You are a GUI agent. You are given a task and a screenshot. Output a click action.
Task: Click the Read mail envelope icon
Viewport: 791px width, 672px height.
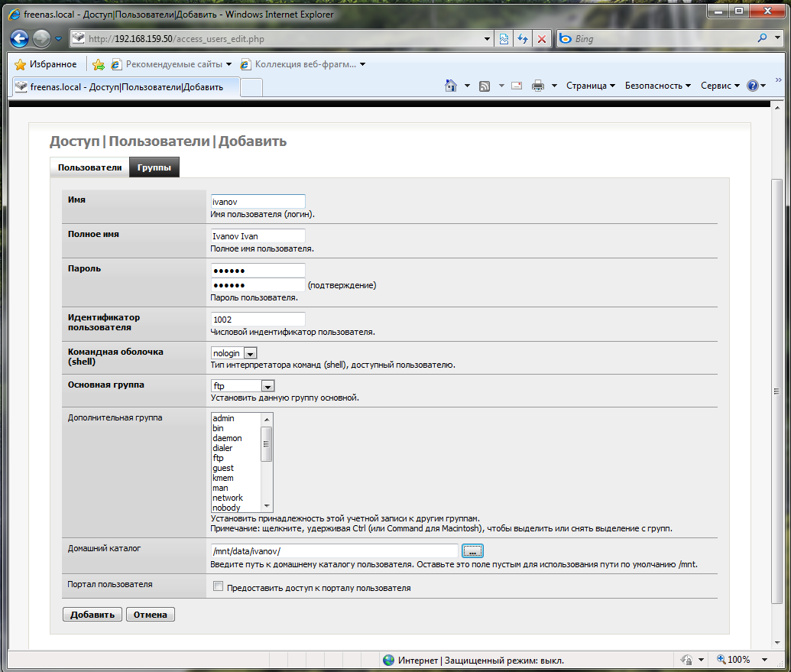[x=517, y=86]
